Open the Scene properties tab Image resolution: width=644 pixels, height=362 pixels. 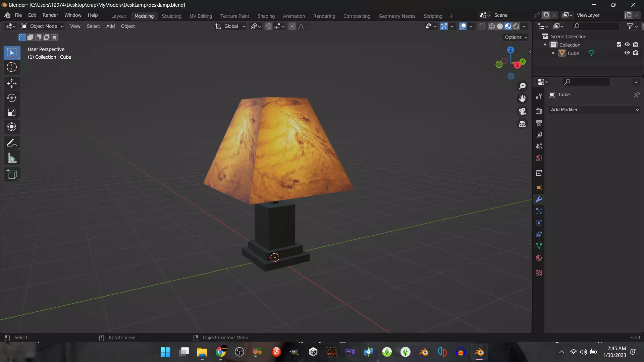(539, 146)
